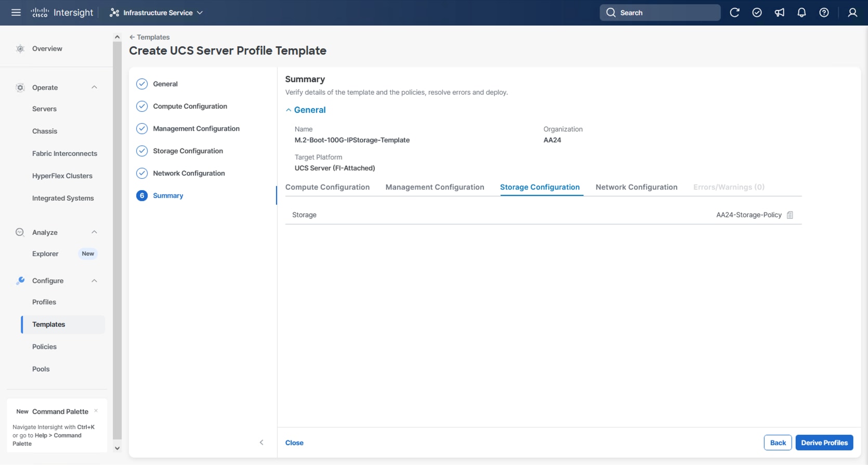This screenshot has width=868, height=465.
Task: Dismiss the Command Palette tip
Action: [x=96, y=411]
